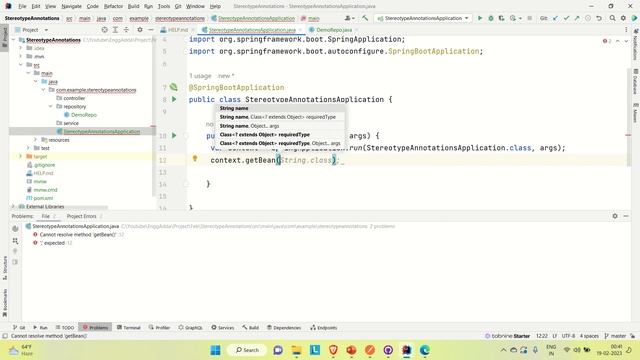This screenshot has height=360, width=640.
Task: Expand External Libraries node
Action: (x=14, y=207)
